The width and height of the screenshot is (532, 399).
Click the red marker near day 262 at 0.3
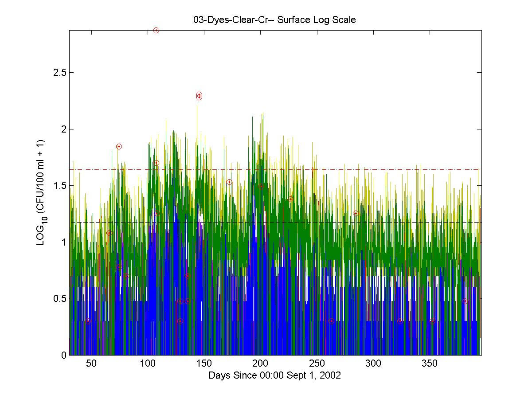tap(331, 321)
